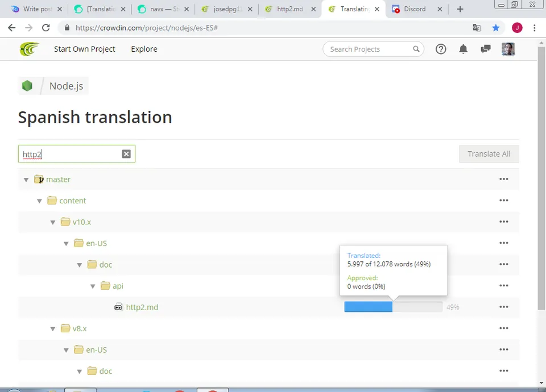Close the Discord browser tab
Screen dimensions: 546x392
tap(440, 10)
